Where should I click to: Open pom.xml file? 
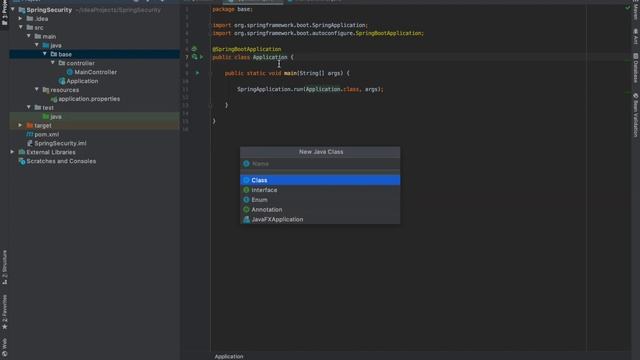(x=47, y=134)
